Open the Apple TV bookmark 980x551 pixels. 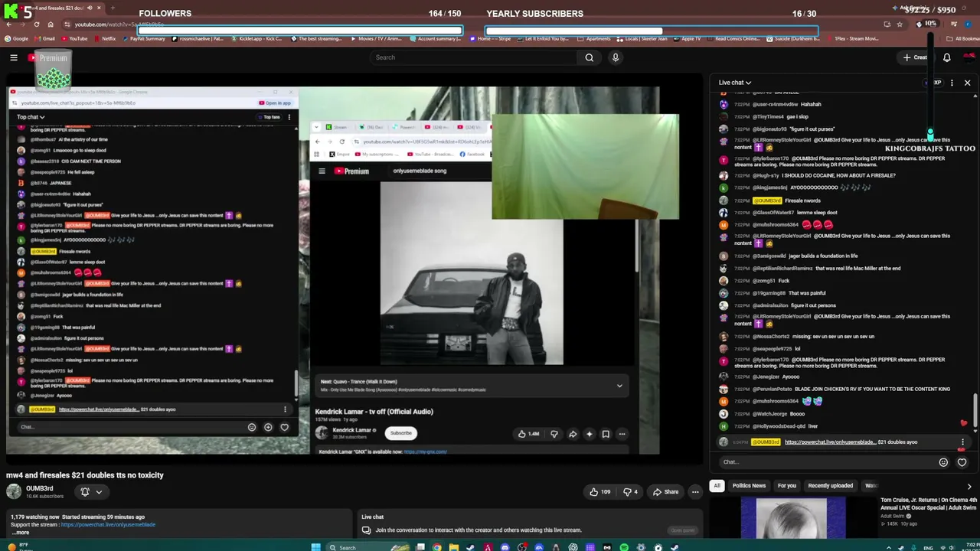point(688,38)
